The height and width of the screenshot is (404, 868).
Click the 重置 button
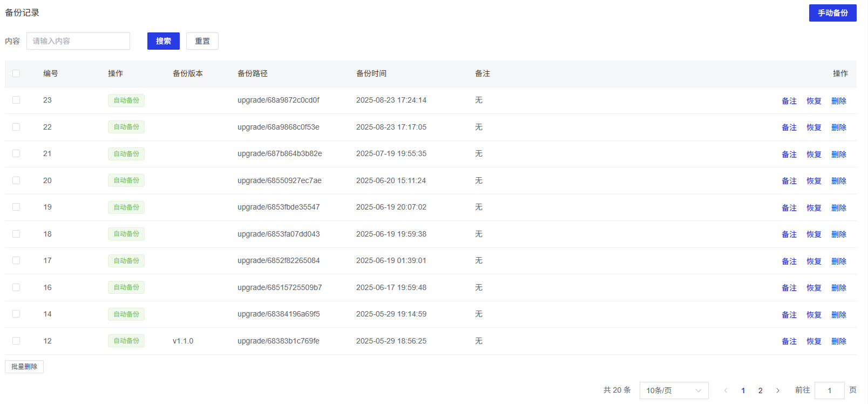[202, 41]
